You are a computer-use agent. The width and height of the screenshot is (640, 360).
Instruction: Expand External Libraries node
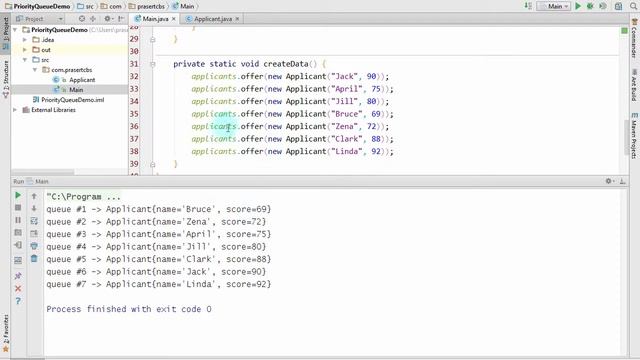click(16, 110)
